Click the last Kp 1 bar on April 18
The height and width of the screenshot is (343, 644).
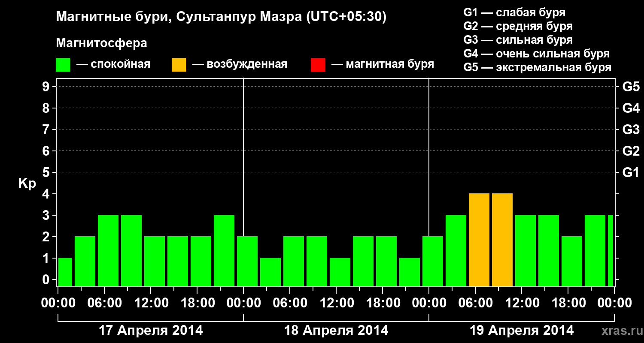[410, 272]
